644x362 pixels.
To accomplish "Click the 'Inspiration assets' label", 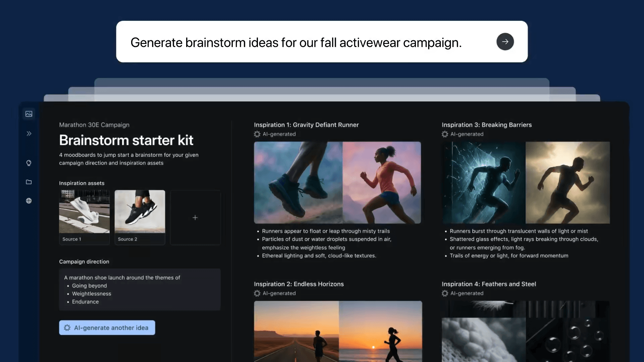I will tap(82, 183).
